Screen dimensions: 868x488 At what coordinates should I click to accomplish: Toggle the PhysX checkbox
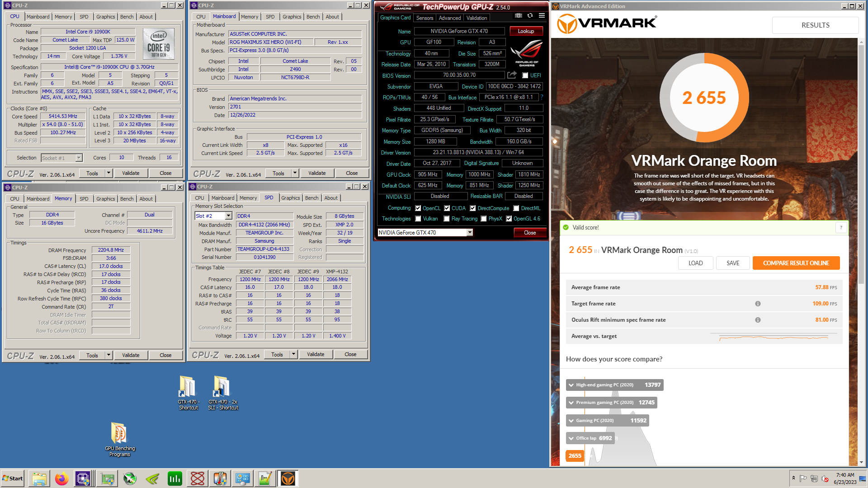coord(484,219)
